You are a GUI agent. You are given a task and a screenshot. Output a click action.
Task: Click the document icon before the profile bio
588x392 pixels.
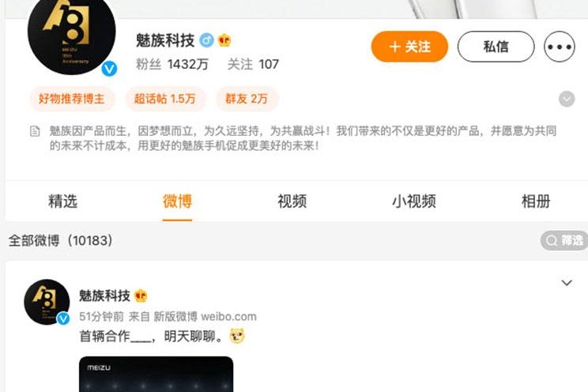(x=35, y=131)
